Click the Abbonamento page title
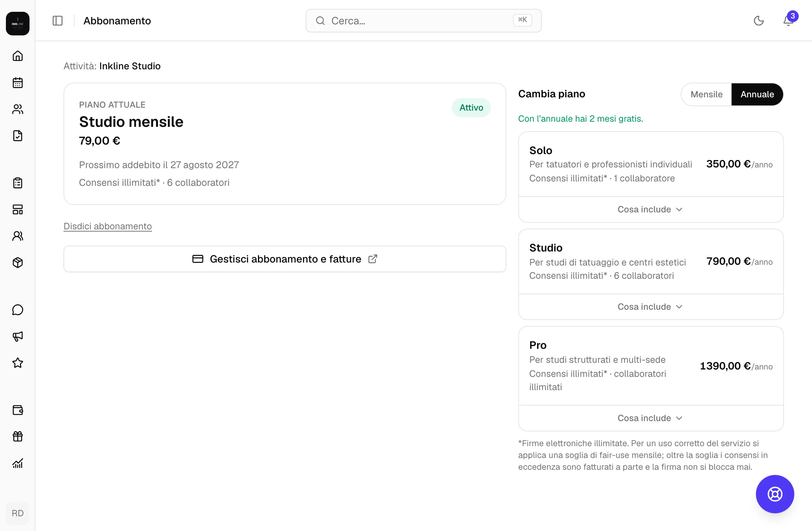This screenshot has width=812, height=531. tap(117, 21)
